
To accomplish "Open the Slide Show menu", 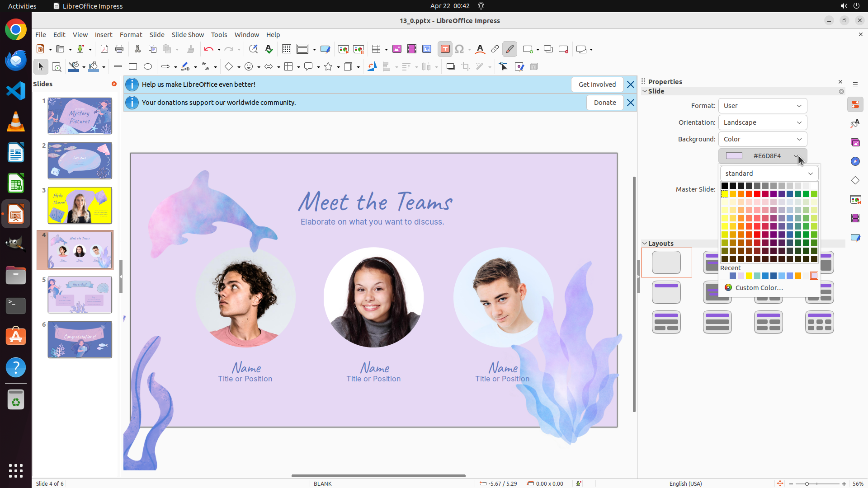I will (x=188, y=35).
